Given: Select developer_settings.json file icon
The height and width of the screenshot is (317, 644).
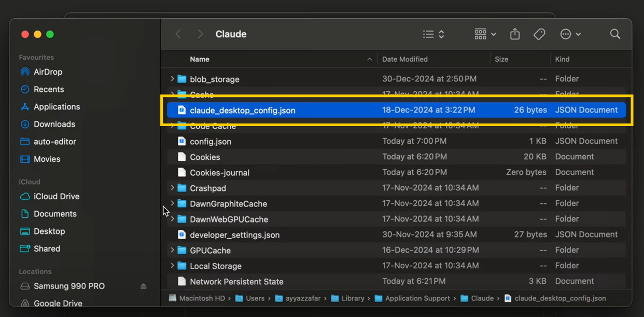Looking at the screenshot, I should click(x=181, y=235).
